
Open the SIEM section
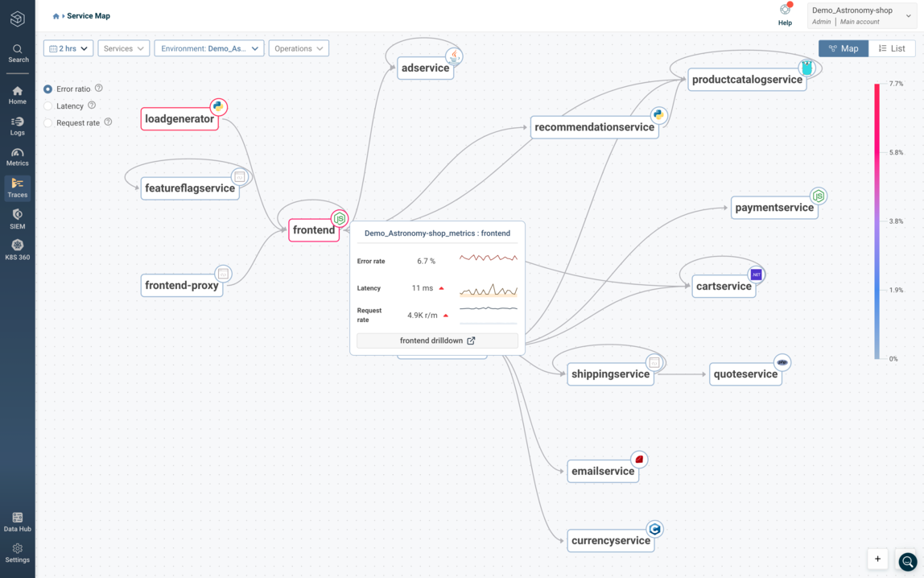pyautogui.click(x=17, y=217)
